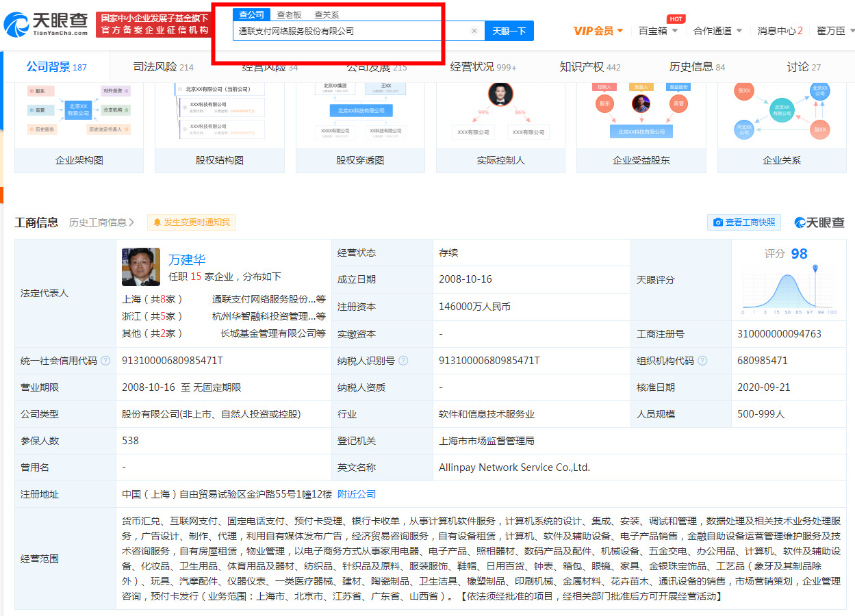Switch to 司法风险 tab
The width and height of the screenshot is (855, 616).
coord(163,66)
